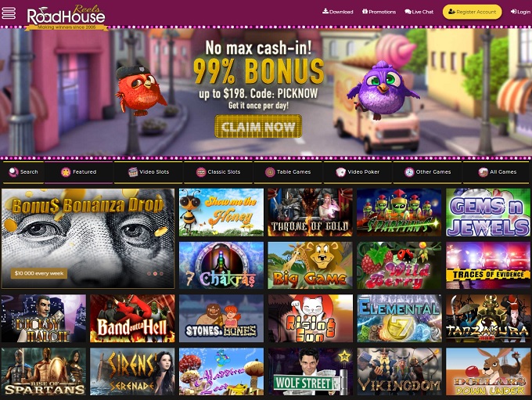Viewport: 532px width, 400px height.
Task: Click the Claim Now bonus button
Action: (x=258, y=126)
